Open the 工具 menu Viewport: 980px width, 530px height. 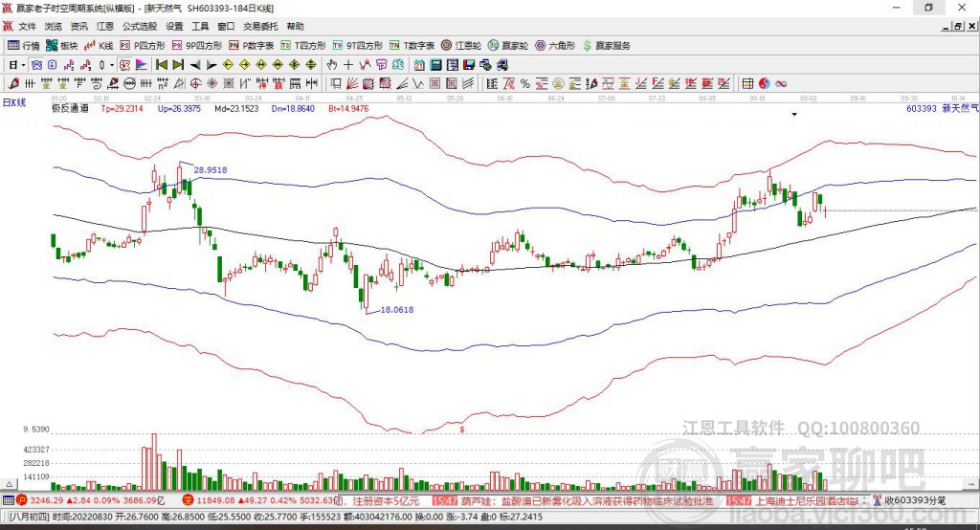coord(200,26)
